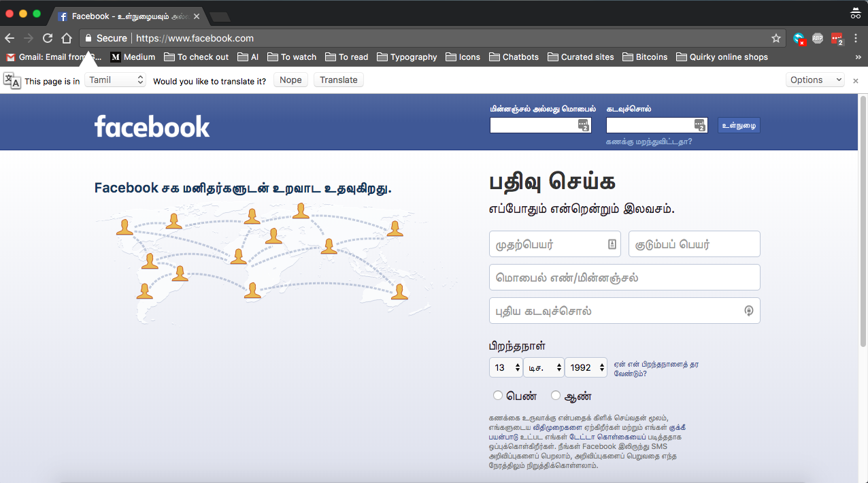Select the ஆண் (male) radio button
This screenshot has width=868, height=483.
[556, 395]
